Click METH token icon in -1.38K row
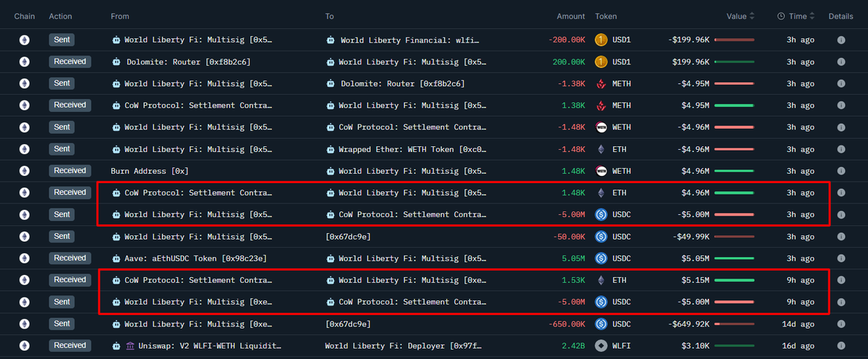 pyautogui.click(x=601, y=84)
